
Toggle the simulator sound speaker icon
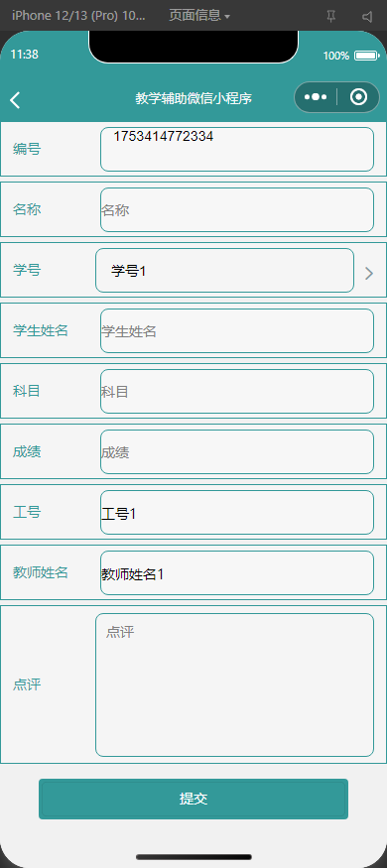click(x=367, y=17)
